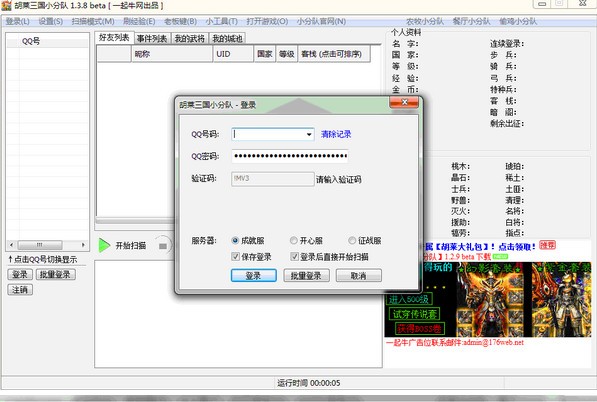
Task: Click the 运行时间 00:00:05 status text
Action: pyautogui.click(x=309, y=383)
